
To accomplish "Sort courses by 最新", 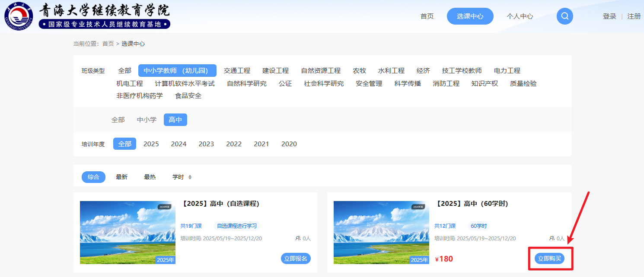I will 121,177.
